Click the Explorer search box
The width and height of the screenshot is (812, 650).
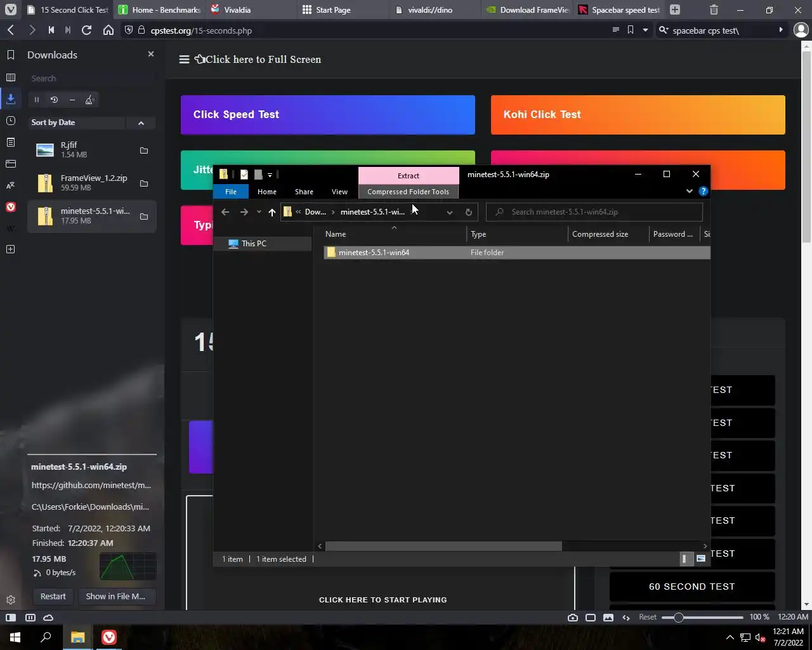click(x=594, y=212)
